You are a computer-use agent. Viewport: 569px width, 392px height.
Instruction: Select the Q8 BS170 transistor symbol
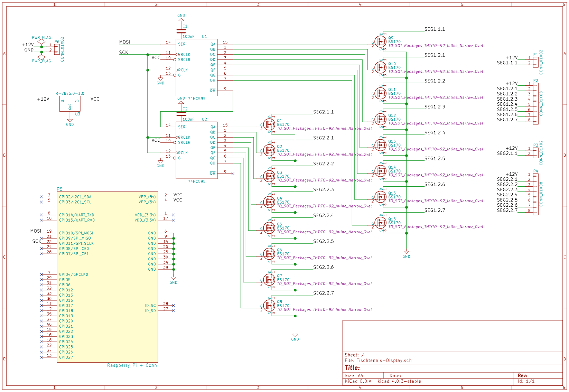269,306
